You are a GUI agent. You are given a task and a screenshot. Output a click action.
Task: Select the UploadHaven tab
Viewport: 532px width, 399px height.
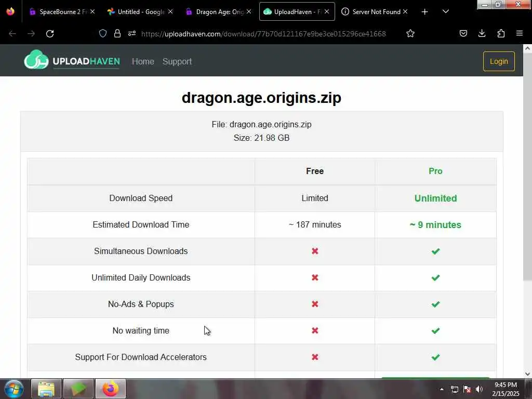point(297,11)
